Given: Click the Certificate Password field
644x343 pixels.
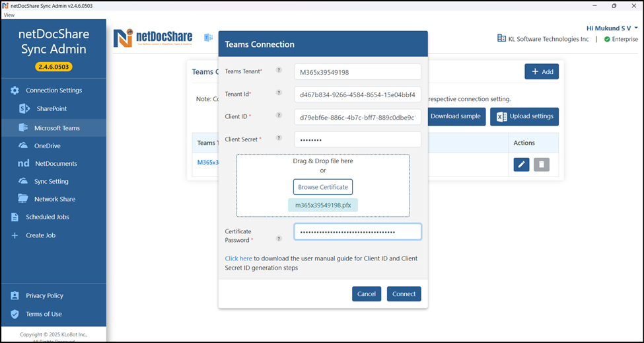Looking at the screenshot, I should pos(358,232).
